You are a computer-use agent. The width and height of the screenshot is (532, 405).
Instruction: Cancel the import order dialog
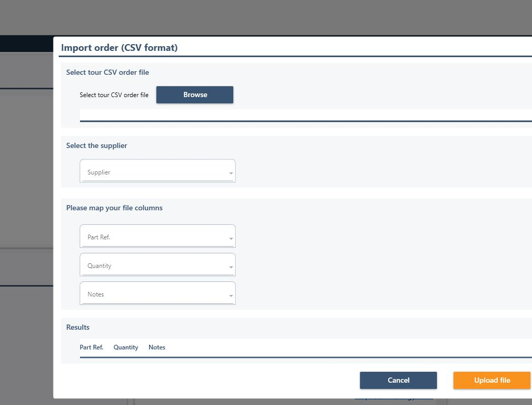click(398, 381)
